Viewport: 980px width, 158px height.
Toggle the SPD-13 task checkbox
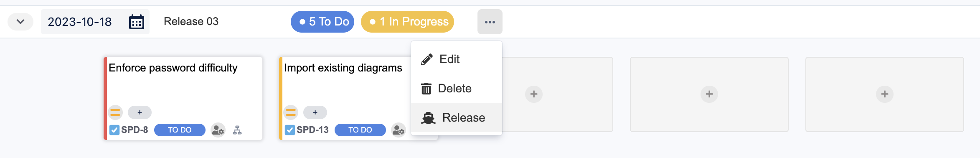[289, 130]
